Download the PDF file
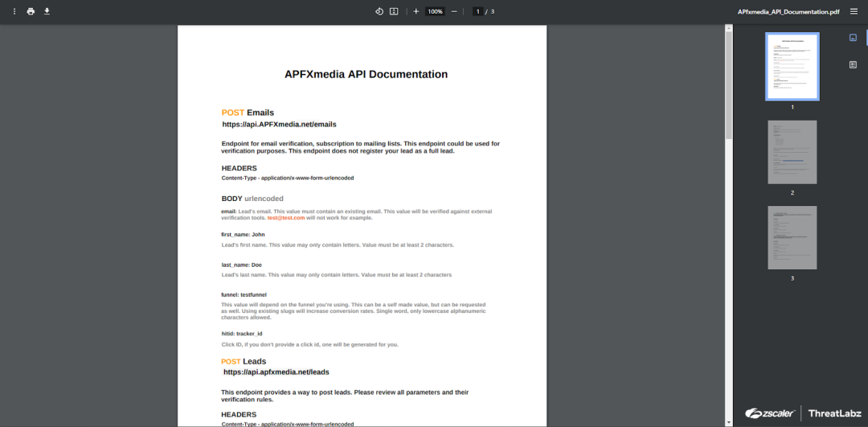This screenshot has width=868, height=427. point(47,11)
